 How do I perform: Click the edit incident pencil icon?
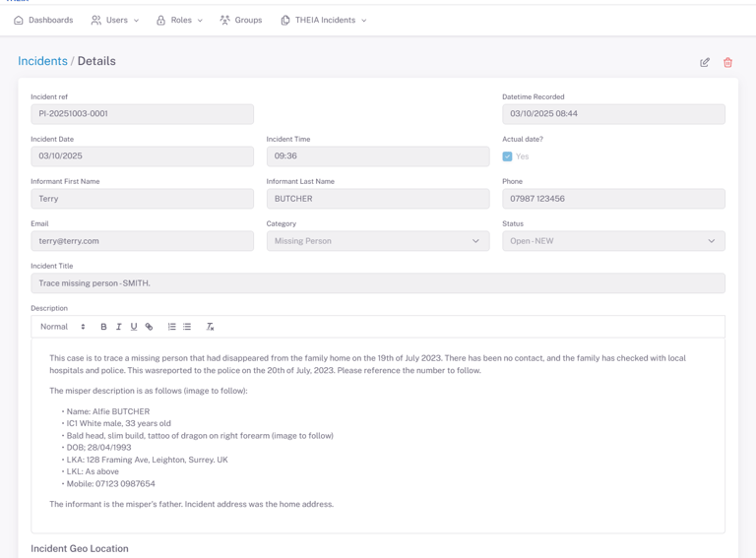click(705, 62)
